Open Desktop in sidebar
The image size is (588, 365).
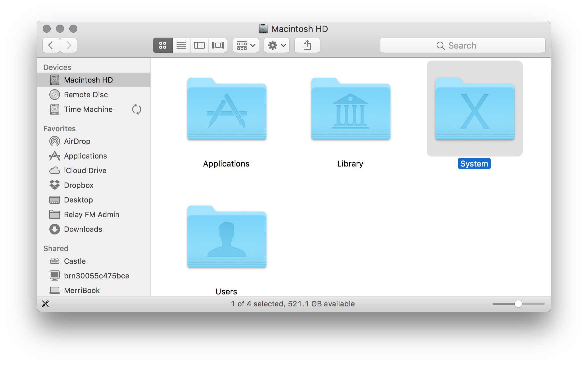94,200
